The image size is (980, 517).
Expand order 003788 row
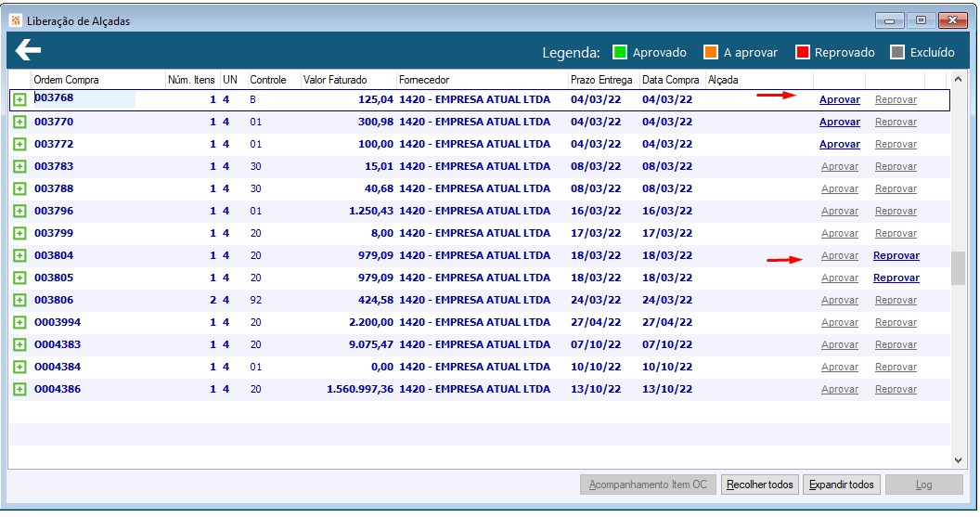tap(19, 188)
